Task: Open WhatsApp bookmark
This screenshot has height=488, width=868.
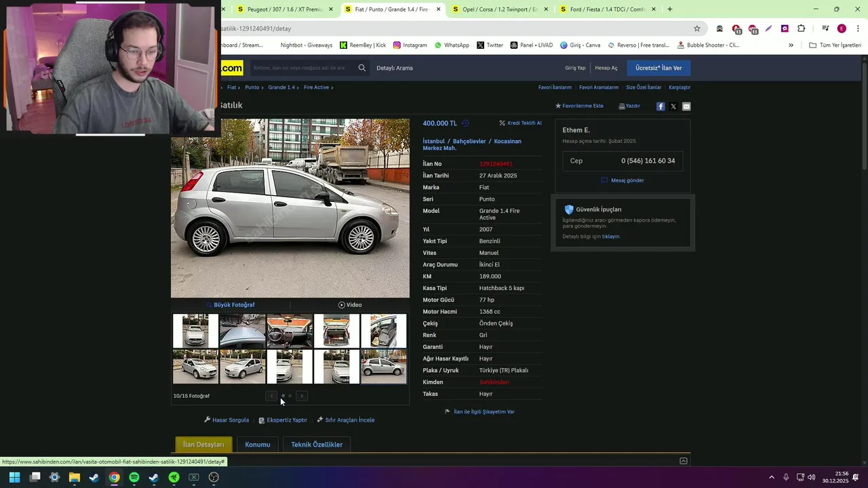Action: tap(452, 45)
